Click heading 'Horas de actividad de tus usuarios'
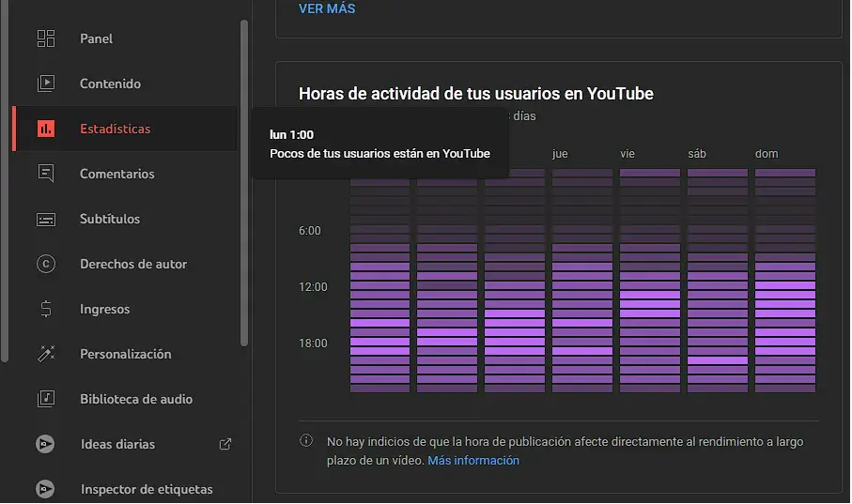This screenshot has height=504, width=852. 476,94
